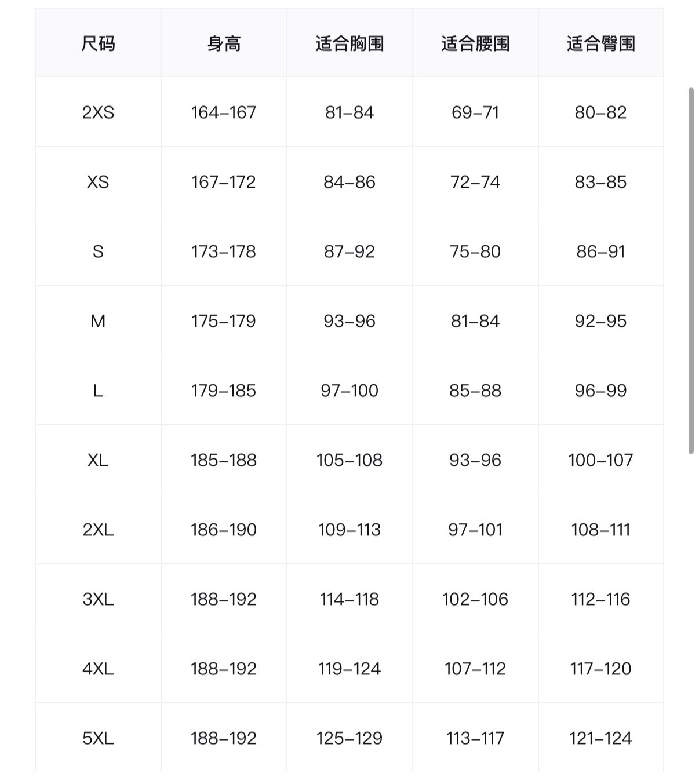The image size is (699, 784).
Task: Select the 适合胸围 header cell
Action: pos(349,43)
